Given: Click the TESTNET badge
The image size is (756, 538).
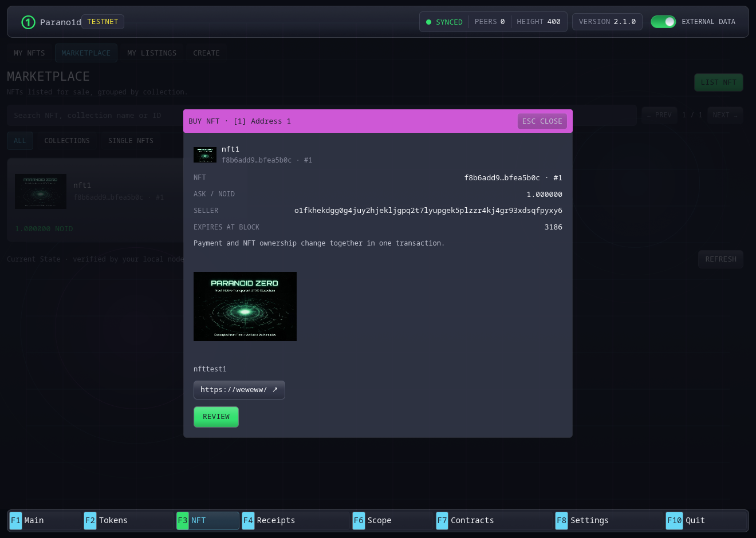Looking at the screenshot, I should click(103, 22).
